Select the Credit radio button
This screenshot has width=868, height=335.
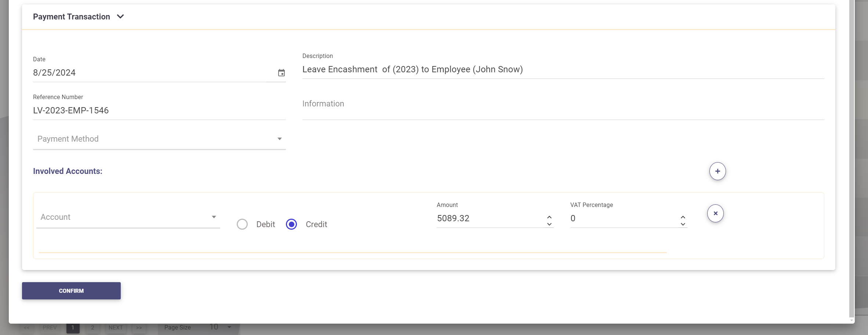[x=291, y=224]
